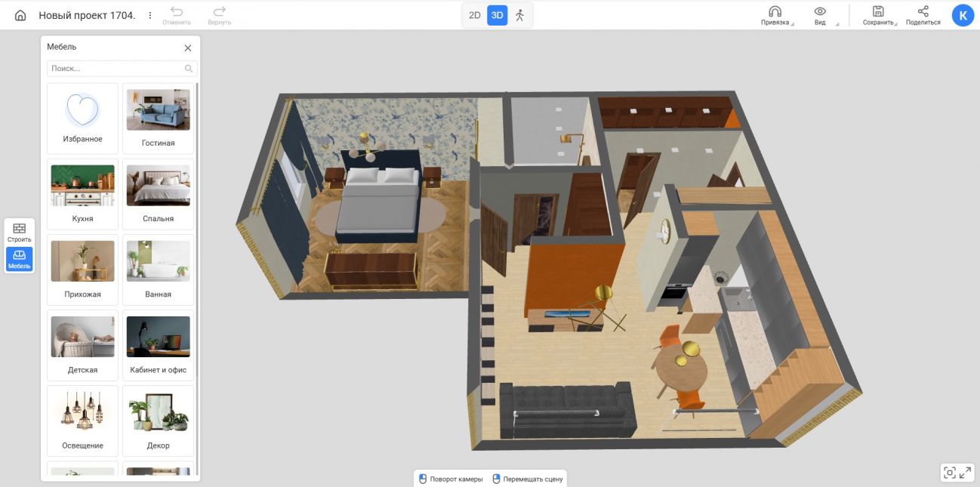
Task: Select the Мебель furniture tab
Action: pos(20,259)
